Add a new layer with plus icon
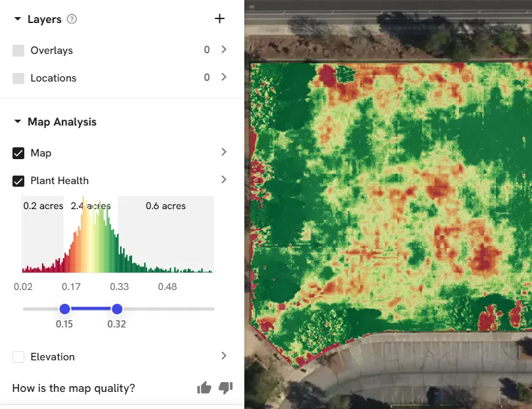The height and width of the screenshot is (409, 532). point(219,18)
